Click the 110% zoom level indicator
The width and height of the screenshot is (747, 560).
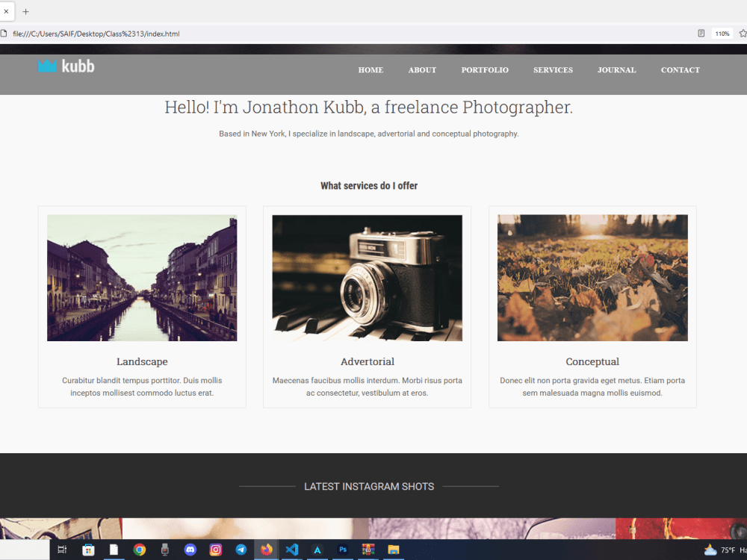click(x=722, y=34)
